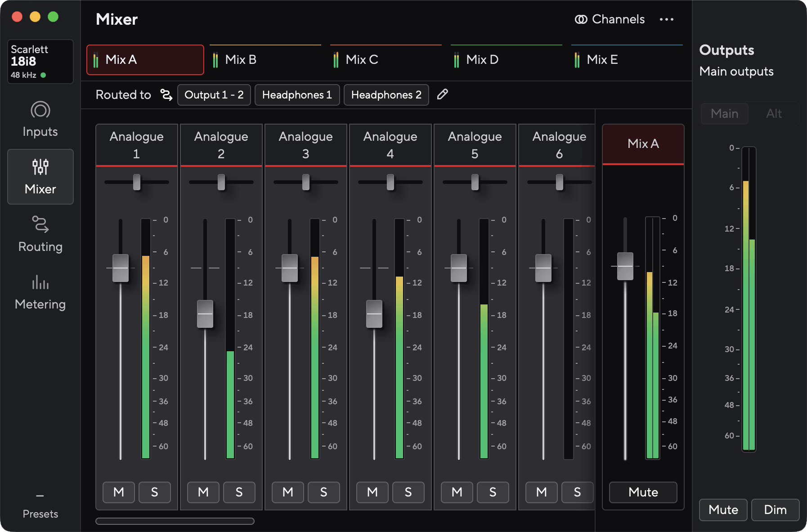Mute Analogue 2 channel
Viewport: 807px width, 532px height.
click(x=203, y=492)
